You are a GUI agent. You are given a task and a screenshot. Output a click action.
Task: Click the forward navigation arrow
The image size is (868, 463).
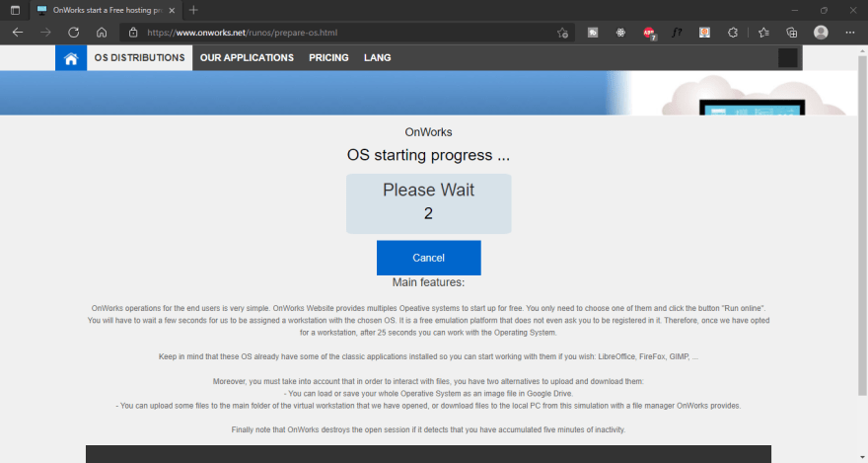(45, 33)
